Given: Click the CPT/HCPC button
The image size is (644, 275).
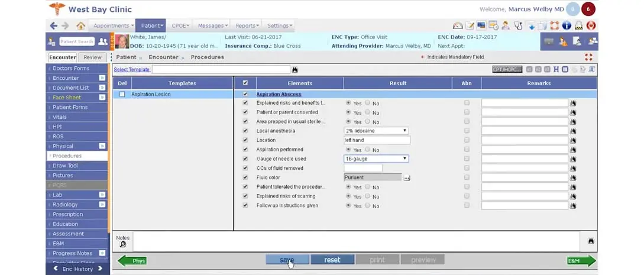Looking at the screenshot, I should (507, 69).
